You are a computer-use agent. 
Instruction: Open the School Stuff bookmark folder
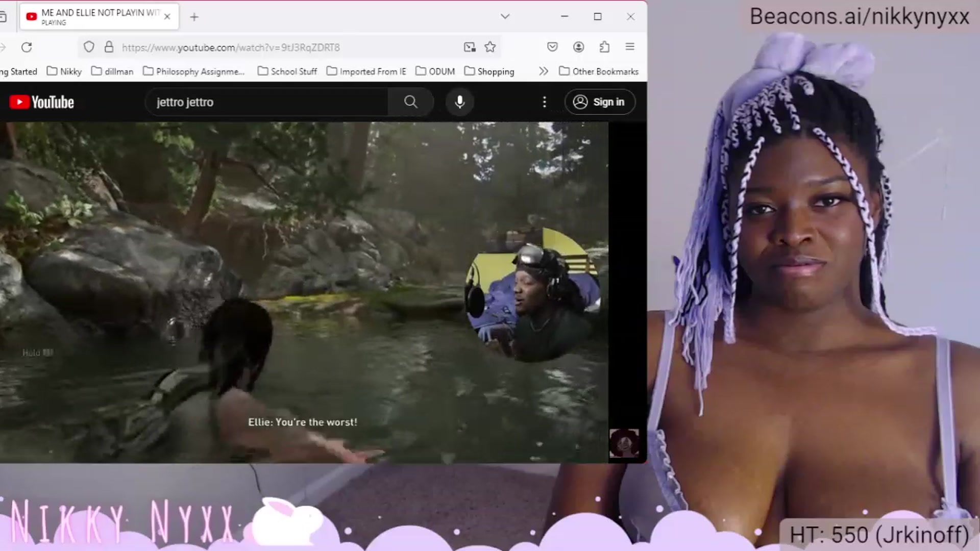(287, 71)
